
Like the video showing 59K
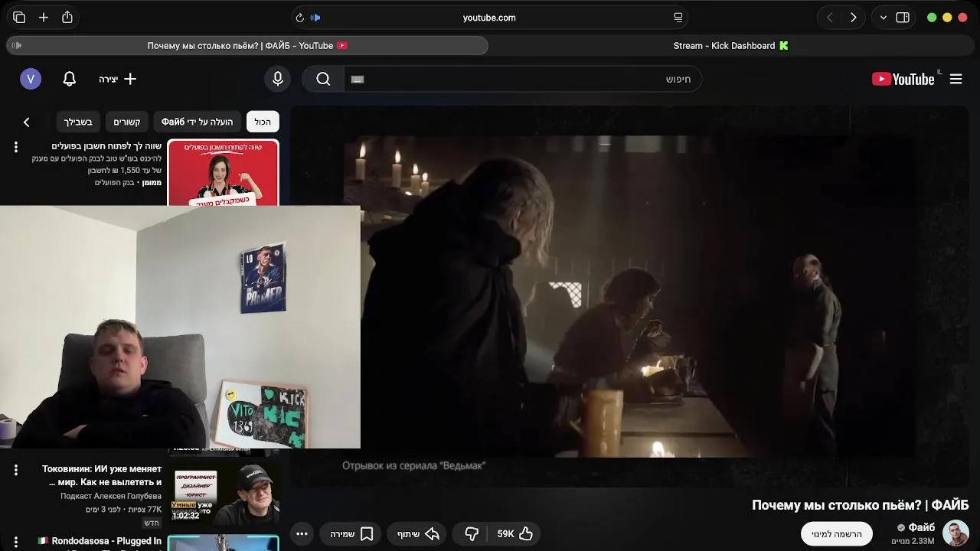(515, 534)
